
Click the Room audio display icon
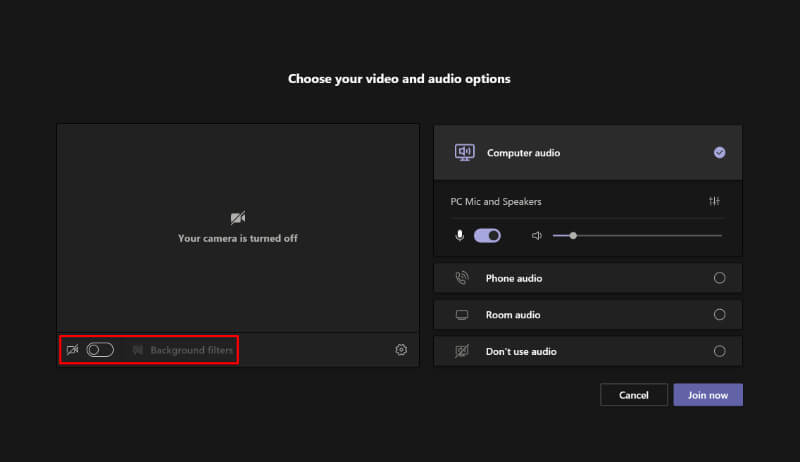462,315
